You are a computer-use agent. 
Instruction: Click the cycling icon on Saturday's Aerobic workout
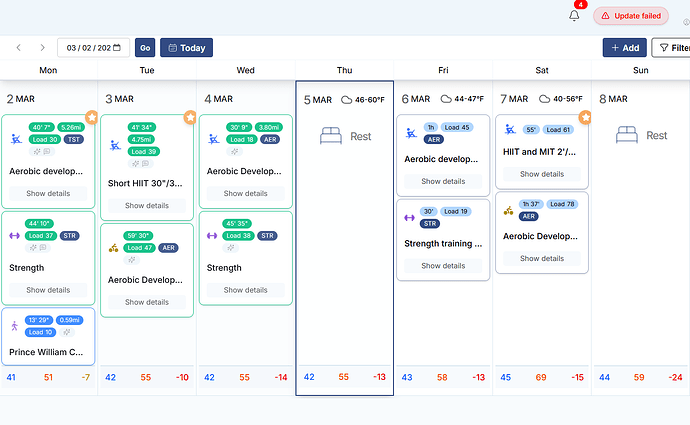pyautogui.click(x=508, y=210)
